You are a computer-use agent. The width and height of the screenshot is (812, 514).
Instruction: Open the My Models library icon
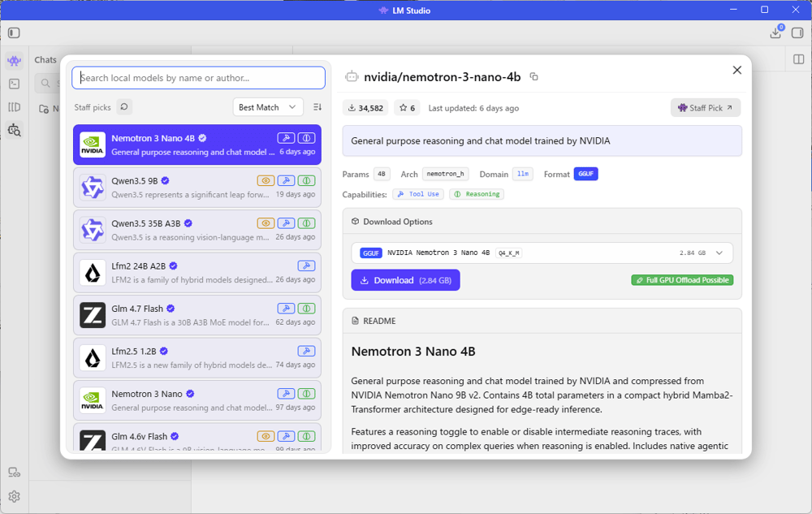coord(14,107)
